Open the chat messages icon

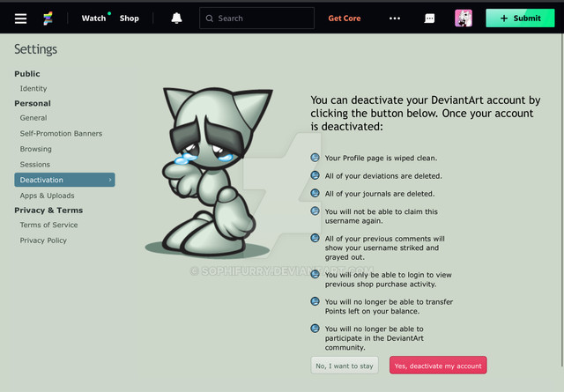tap(429, 18)
